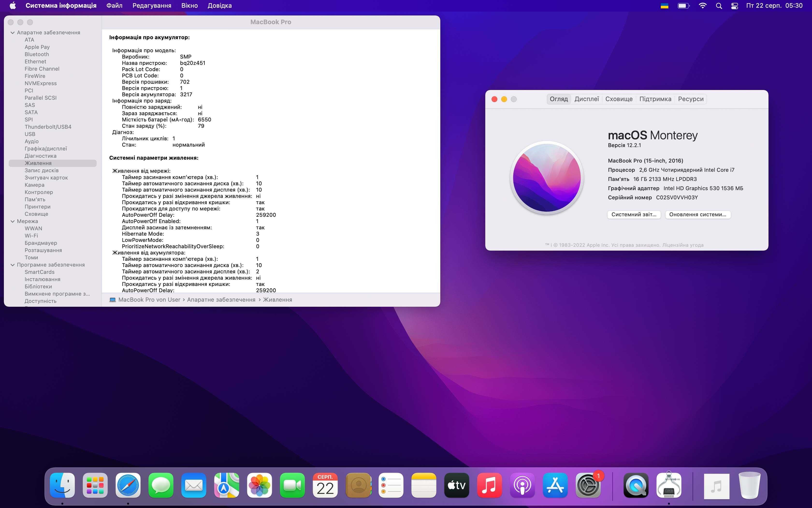Open Photos app in the Dock
This screenshot has width=812, height=508.
(260, 485)
